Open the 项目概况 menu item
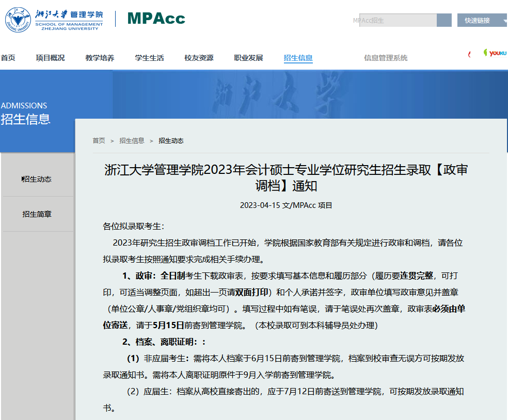The width and height of the screenshot is (508, 420). tap(50, 58)
